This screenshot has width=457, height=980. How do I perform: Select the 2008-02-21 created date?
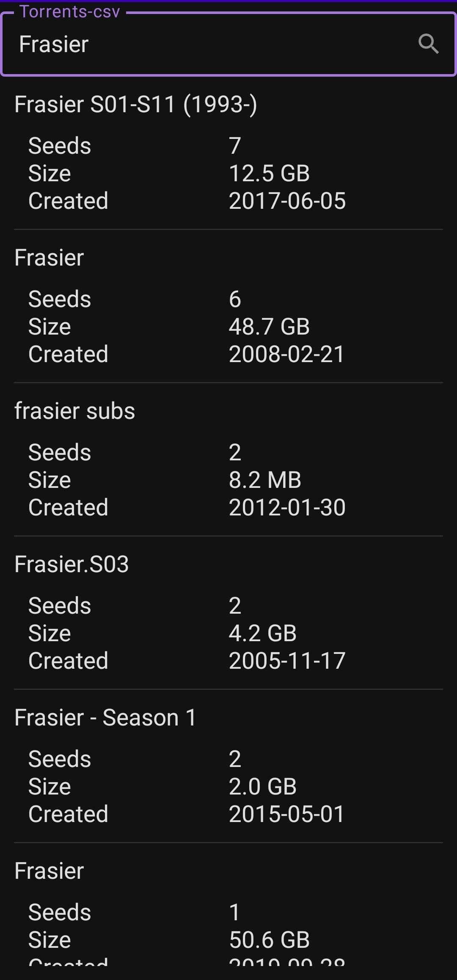(286, 354)
